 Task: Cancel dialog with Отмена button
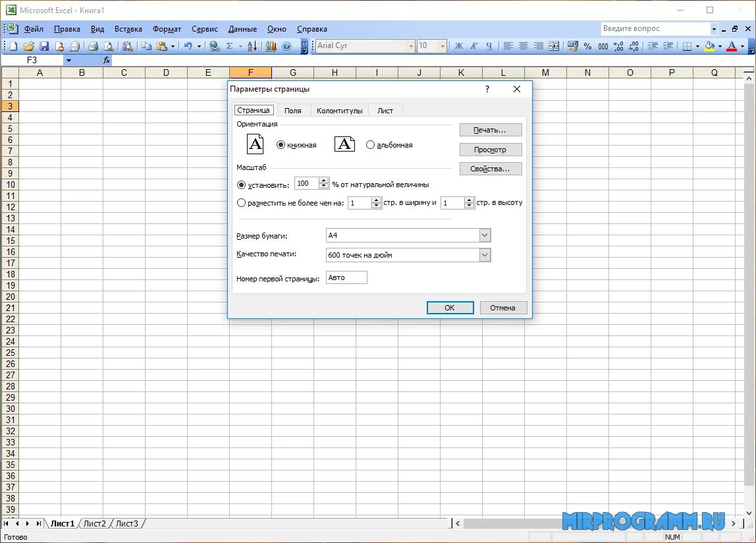503,308
